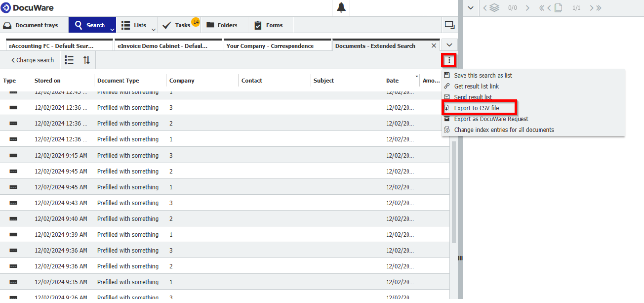Go to the previous document in viewer
The height and width of the screenshot is (303, 644).
[x=485, y=7]
